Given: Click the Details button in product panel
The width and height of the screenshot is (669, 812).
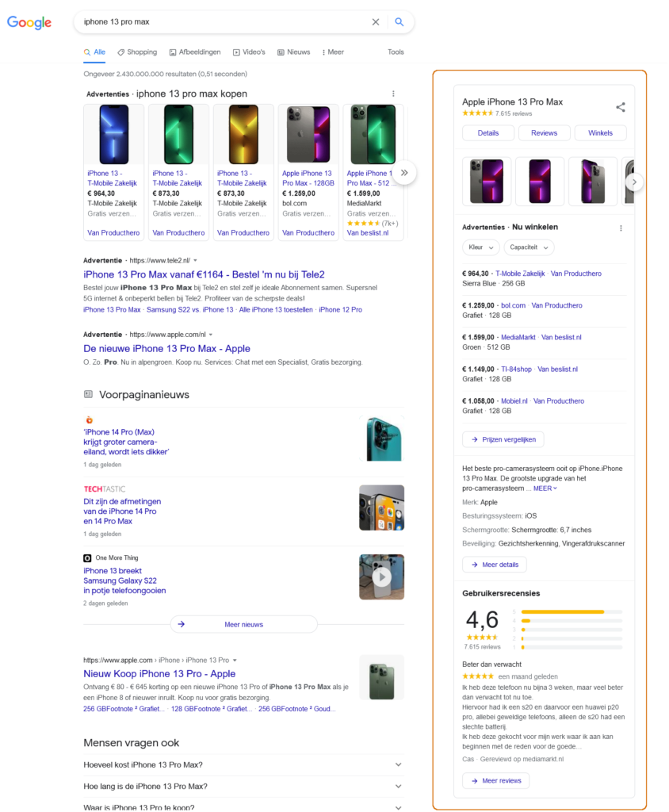Looking at the screenshot, I should (x=488, y=133).
